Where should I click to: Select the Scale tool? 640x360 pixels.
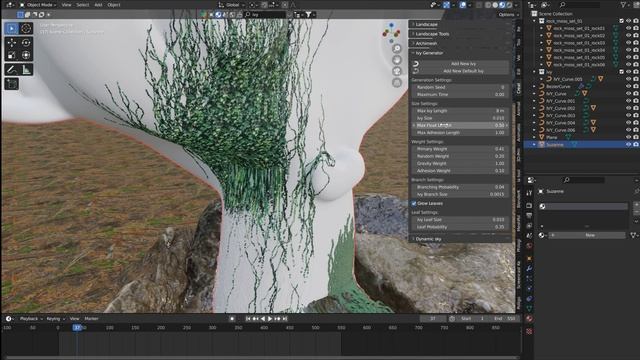pyautogui.click(x=11, y=55)
